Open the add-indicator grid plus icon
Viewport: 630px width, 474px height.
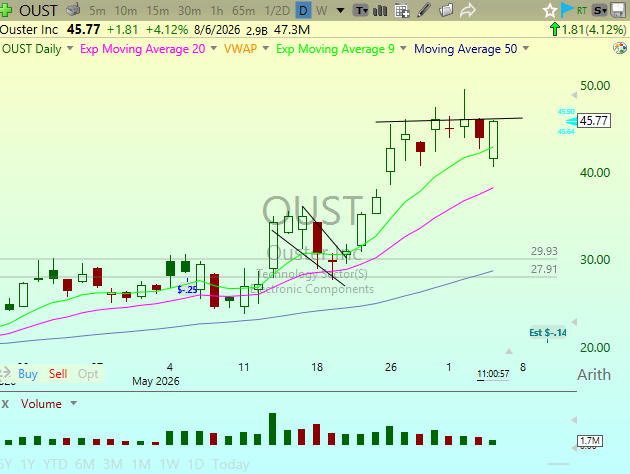point(402,10)
